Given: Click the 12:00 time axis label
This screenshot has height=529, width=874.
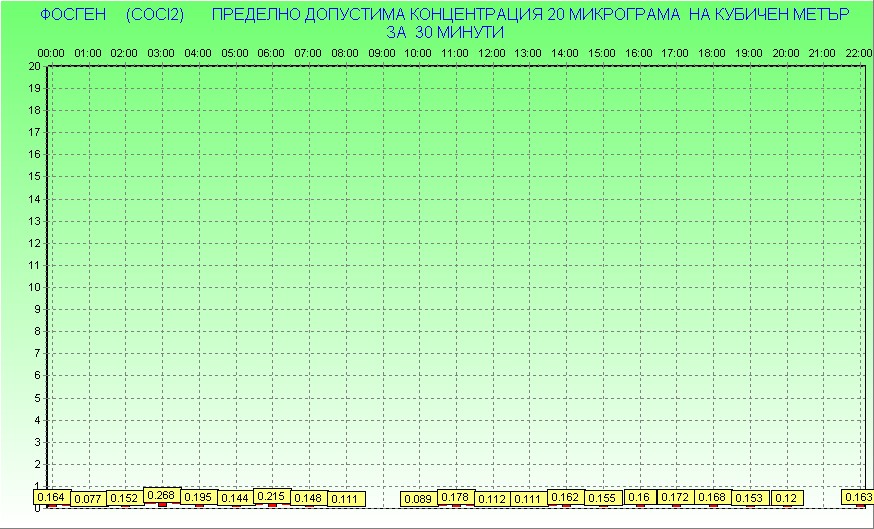Looking at the screenshot, I should coord(492,54).
